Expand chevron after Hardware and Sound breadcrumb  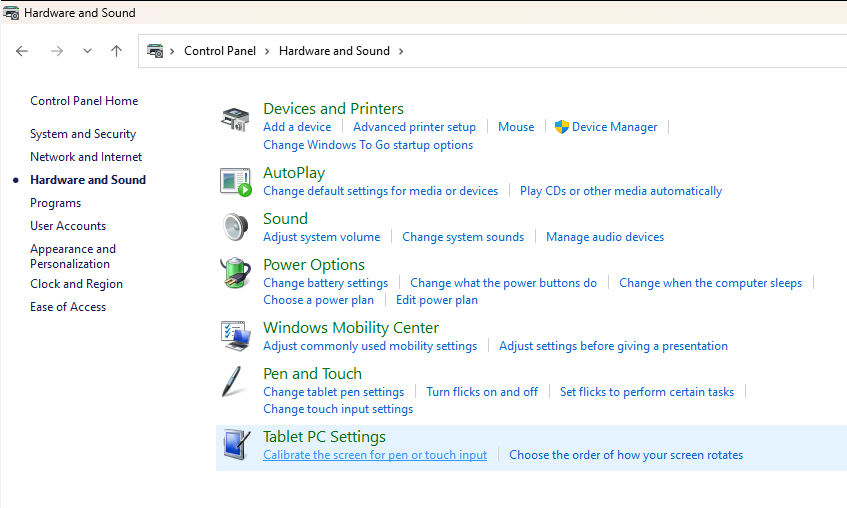tap(401, 51)
